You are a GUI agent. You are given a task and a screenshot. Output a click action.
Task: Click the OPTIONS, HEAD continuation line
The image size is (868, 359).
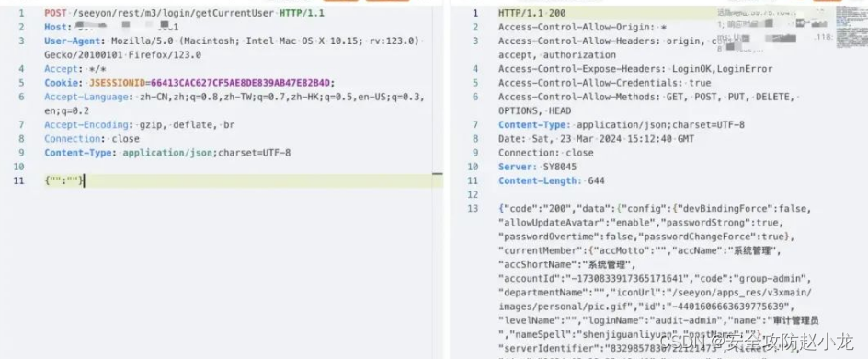tap(535, 110)
